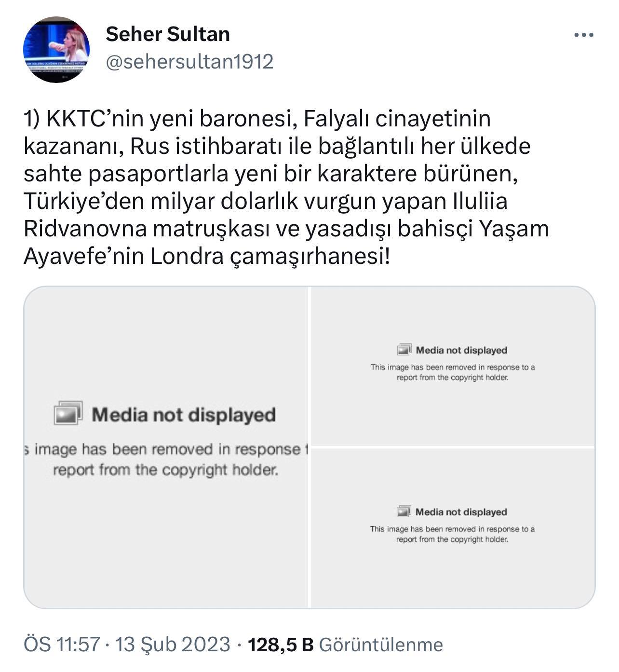This screenshot has height=672, width=619.
Task: Click the bottom-right "Media not displayed" heading
Action: tap(461, 512)
